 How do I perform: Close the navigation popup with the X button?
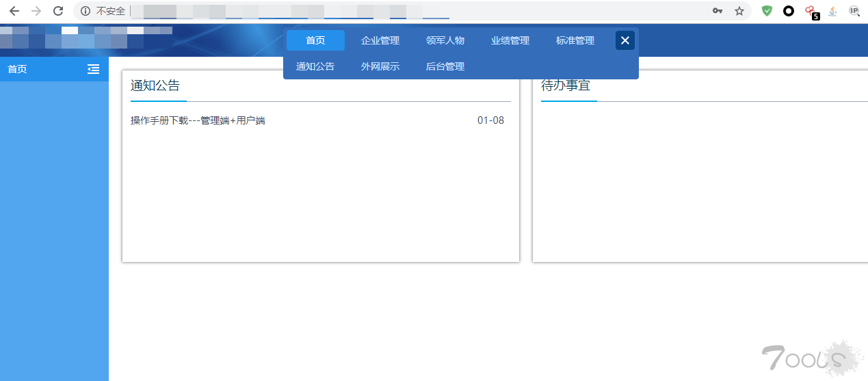coord(625,40)
